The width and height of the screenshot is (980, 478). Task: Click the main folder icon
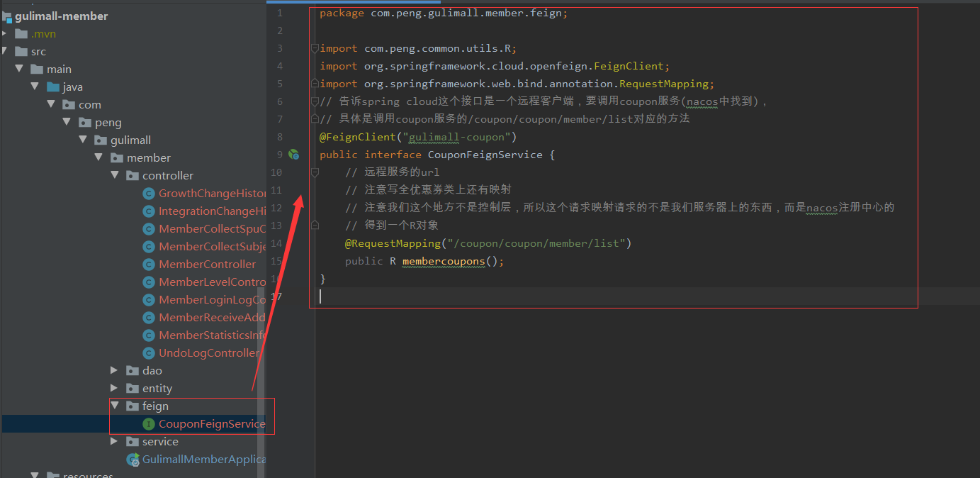tap(38, 69)
